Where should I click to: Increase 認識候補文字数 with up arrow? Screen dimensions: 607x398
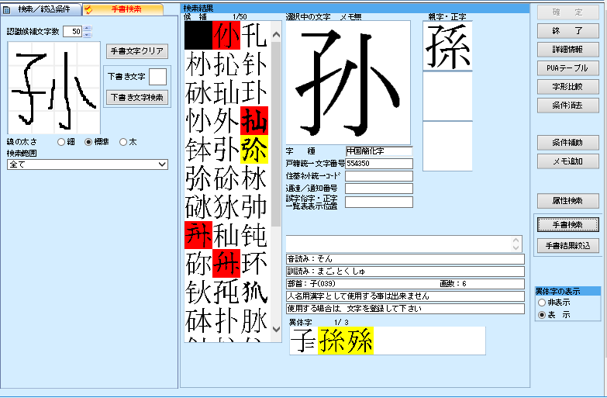tap(87, 28)
